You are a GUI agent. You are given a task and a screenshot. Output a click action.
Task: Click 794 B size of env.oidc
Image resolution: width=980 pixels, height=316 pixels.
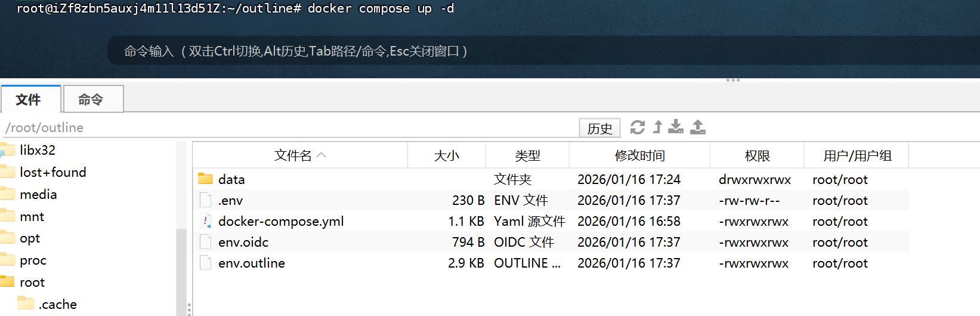(468, 242)
